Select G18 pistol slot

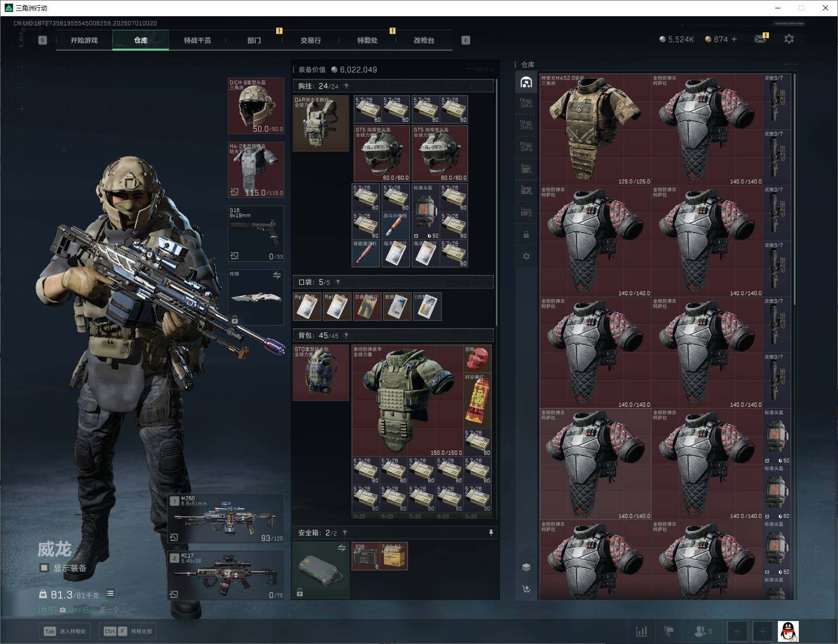coord(256,234)
